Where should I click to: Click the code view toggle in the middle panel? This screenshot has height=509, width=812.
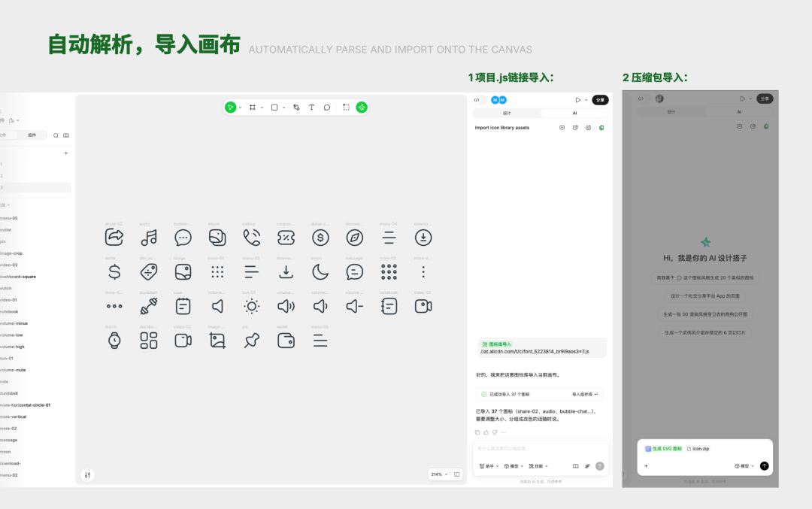click(x=477, y=100)
